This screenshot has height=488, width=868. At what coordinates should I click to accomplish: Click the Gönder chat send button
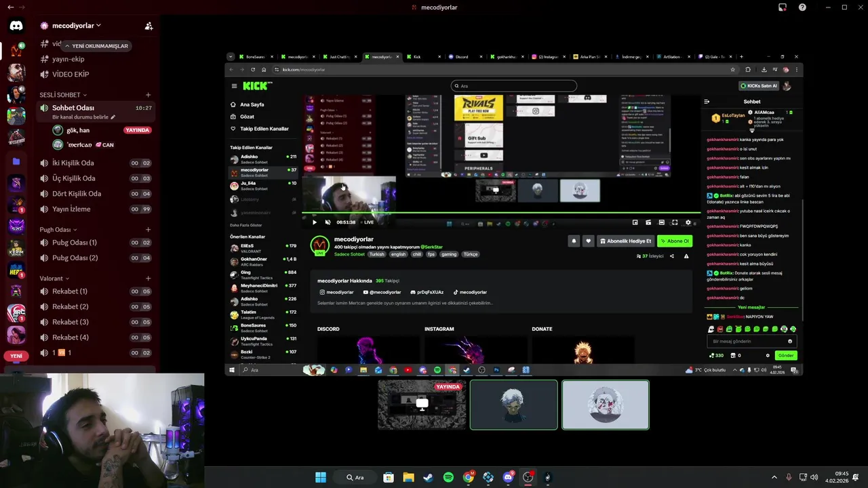[x=786, y=355]
